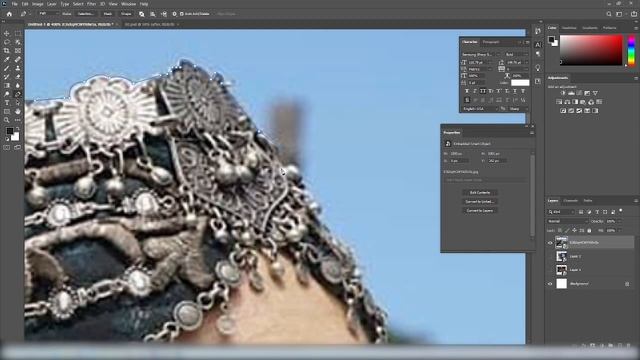Select the Background layer thumbnail
Viewport: 640px width, 360px height.
pos(562,284)
